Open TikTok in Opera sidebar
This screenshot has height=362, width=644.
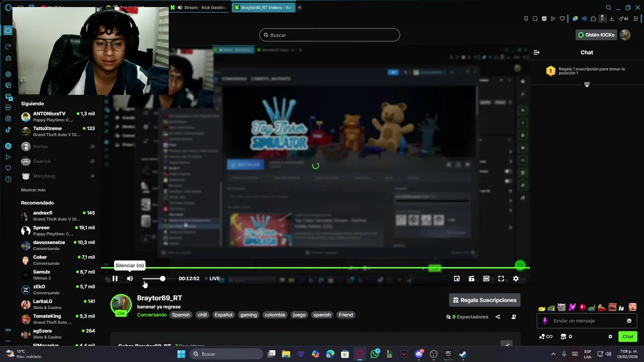tap(8, 130)
